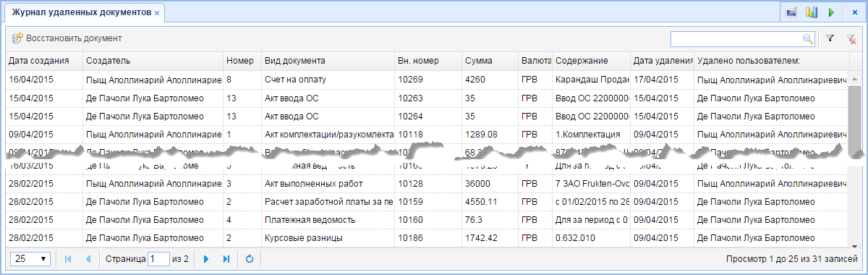This screenshot has height=275, width=868.
Task: Select the Расчет заработной платы row
Action: click(x=427, y=202)
